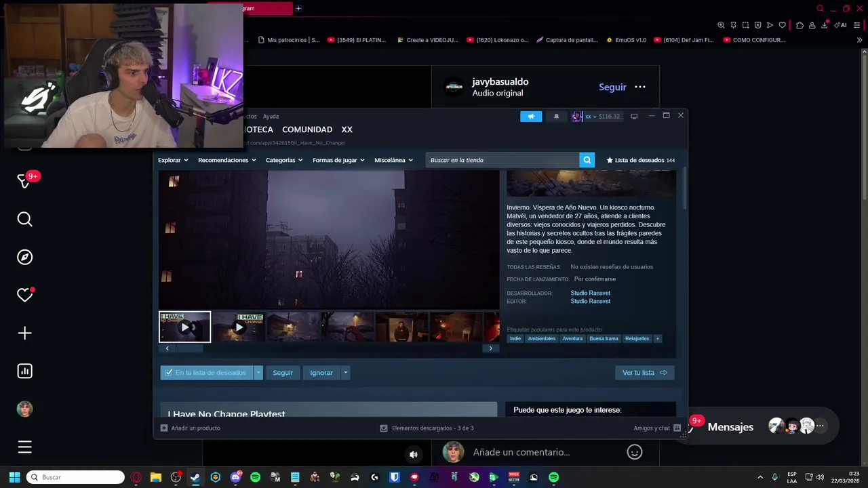This screenshot has width=868, height=488.
Task: Mute the Instagram reel audio
Action: 414,454
